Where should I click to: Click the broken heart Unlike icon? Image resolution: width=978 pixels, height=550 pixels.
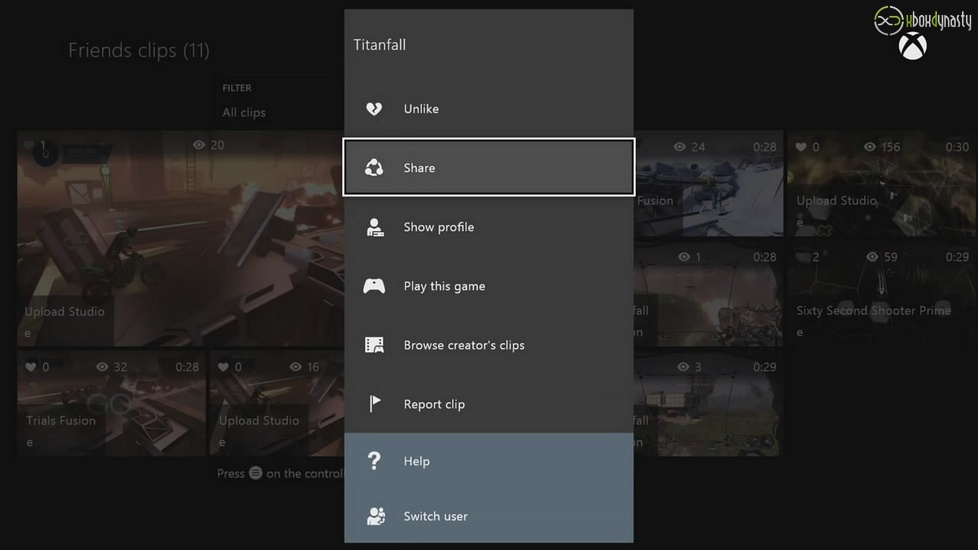click(x=374, y=109)
